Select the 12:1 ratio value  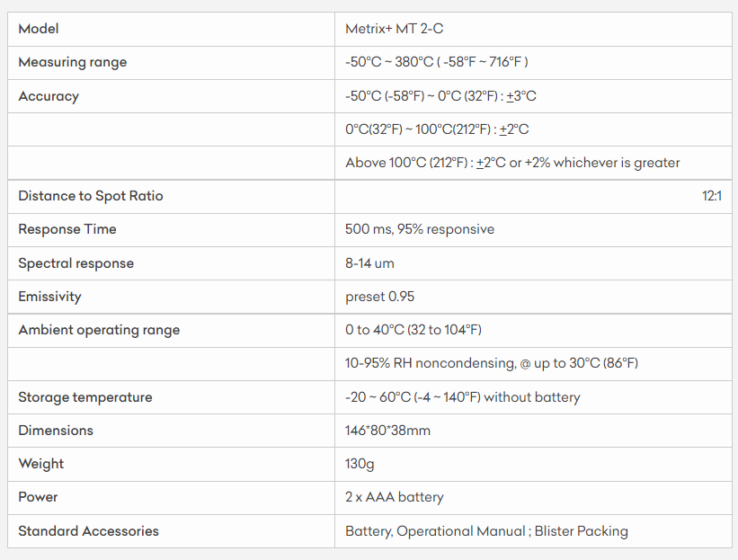click(711, 196)
